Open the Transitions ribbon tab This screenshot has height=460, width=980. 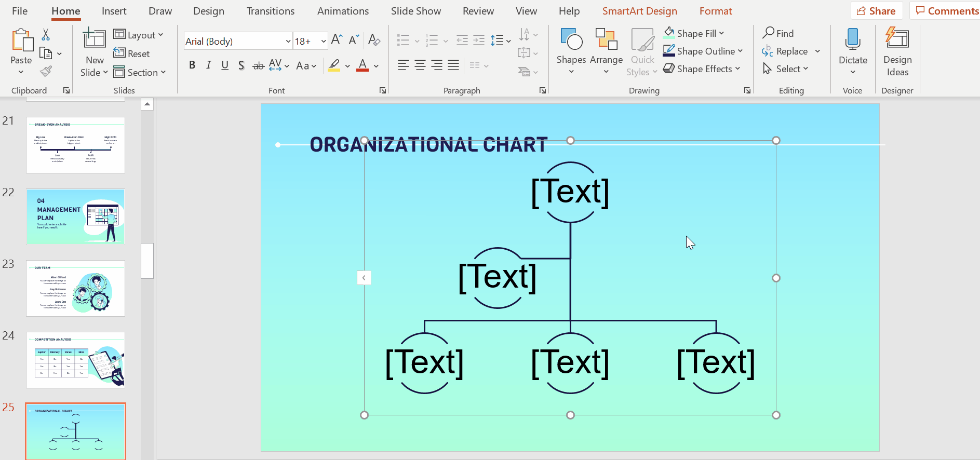pos(270,11)
